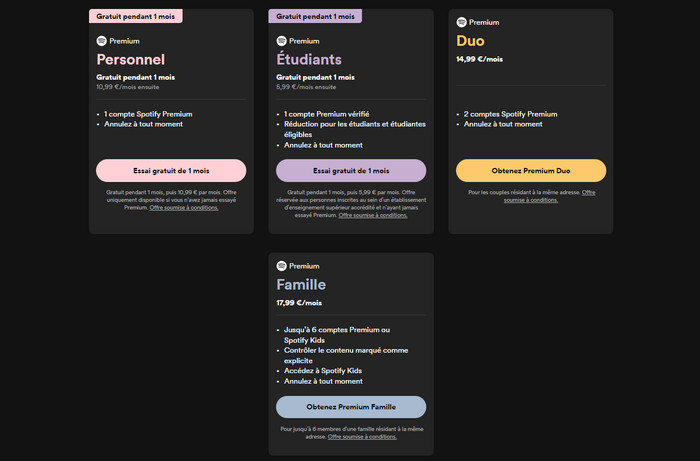
Task: Click the Spotify logo on the Duo card
Action: click(x=461, y=21)
